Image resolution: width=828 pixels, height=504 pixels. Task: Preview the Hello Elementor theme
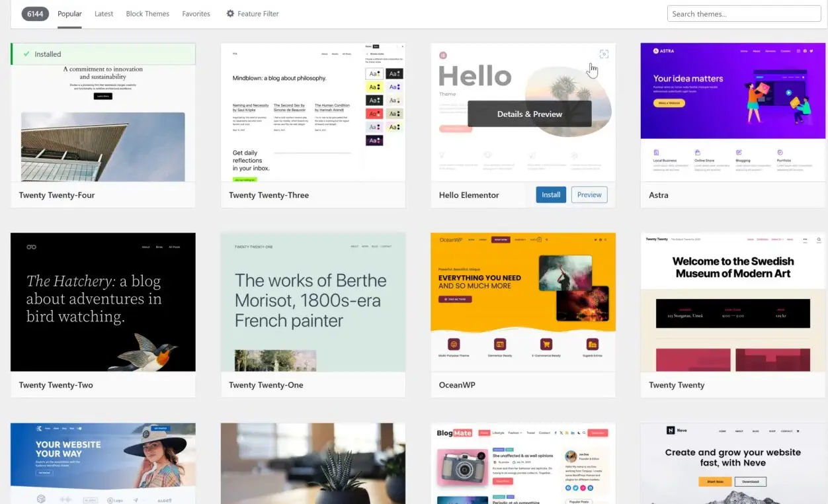(589, 195)
